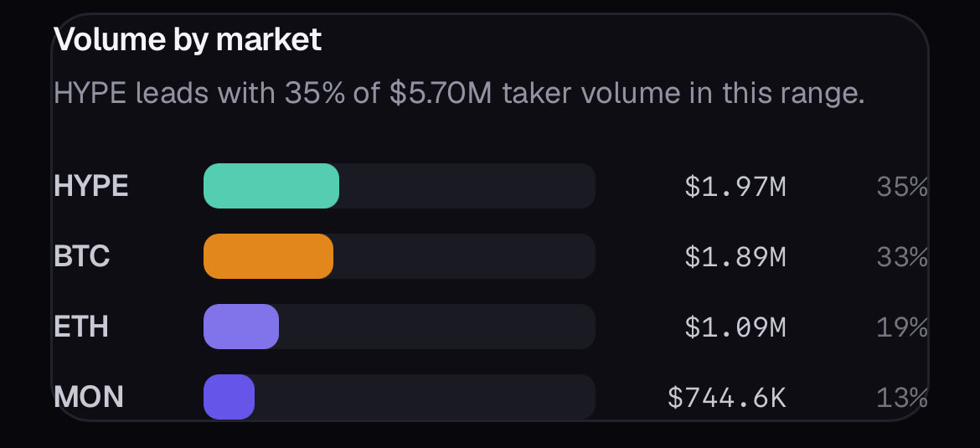Click the 35% share for HYPE
Viewport: 980px width, 448px height.
pyautogui.click(x=902, y=187)
